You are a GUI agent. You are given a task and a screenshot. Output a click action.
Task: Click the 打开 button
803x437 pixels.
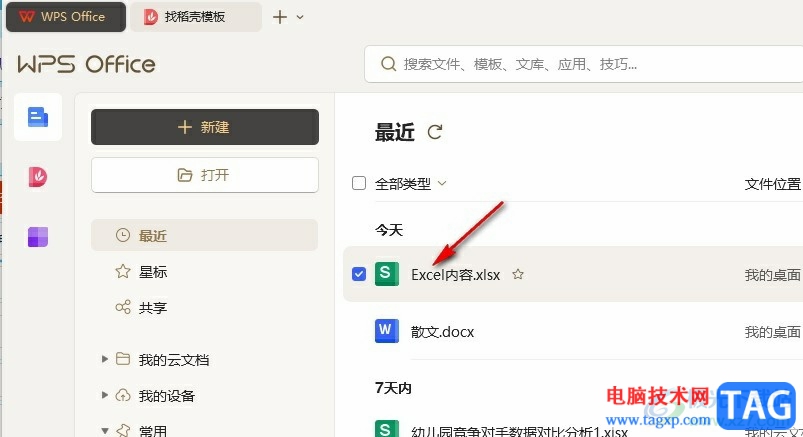(205, 175)
